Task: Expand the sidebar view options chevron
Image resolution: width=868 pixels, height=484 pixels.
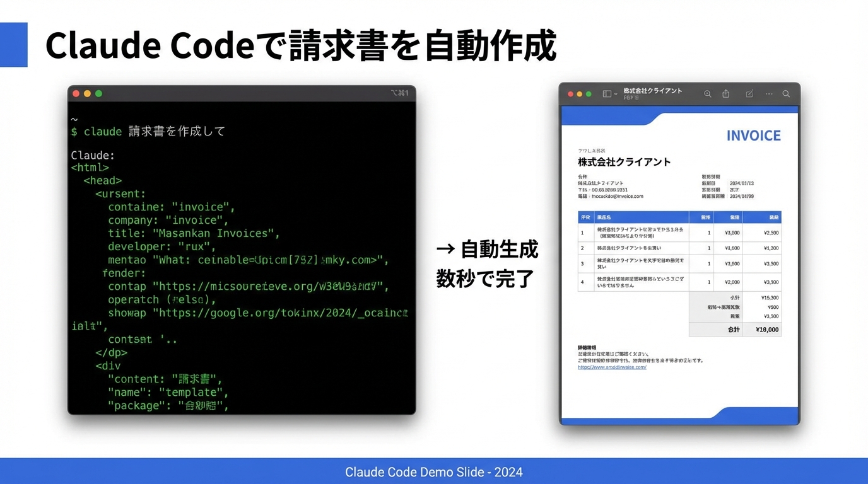Action: (x=616, y=95)
